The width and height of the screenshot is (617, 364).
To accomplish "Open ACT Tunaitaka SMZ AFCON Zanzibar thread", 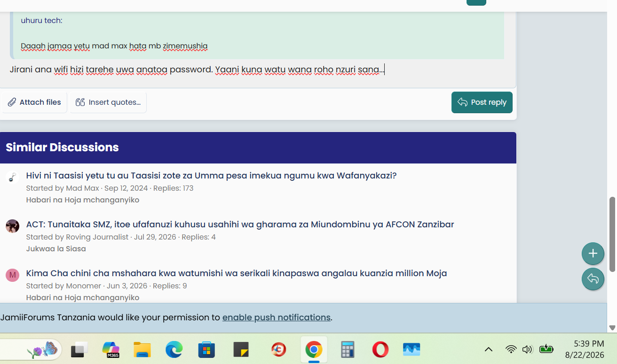I will [240, 225].
